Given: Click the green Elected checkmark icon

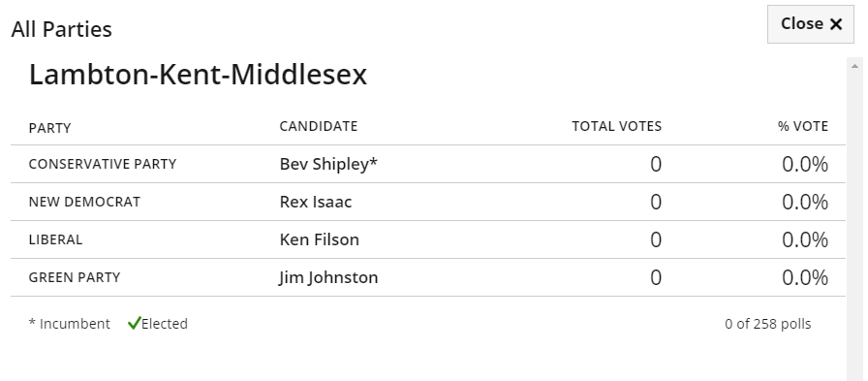Looking at the screenshot, I should point(134,324).
